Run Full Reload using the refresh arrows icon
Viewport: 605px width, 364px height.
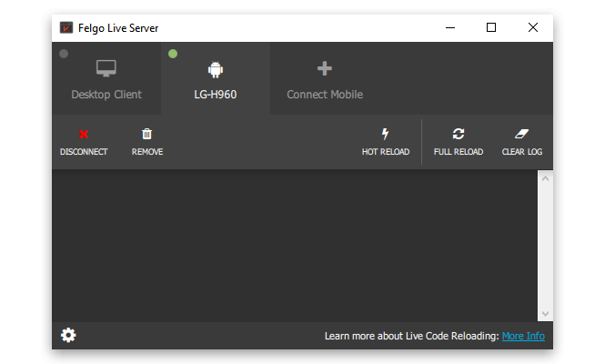[x=459, y=134]
